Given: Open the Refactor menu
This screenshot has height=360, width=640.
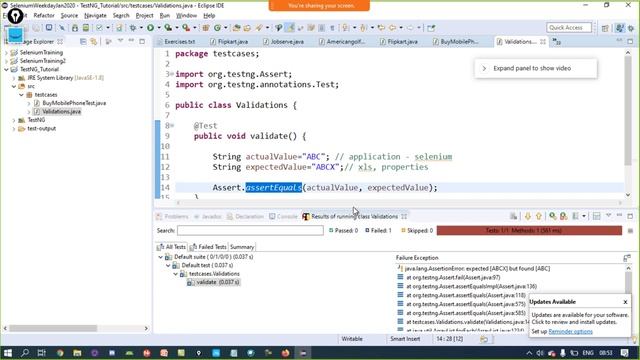Looking at the screenshot, I should 44,16.
